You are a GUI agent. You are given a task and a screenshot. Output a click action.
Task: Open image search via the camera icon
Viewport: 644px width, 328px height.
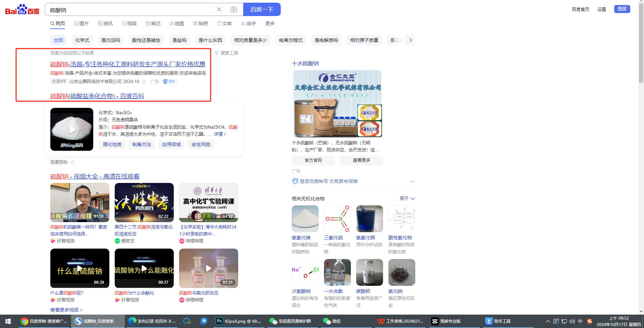(x=234, y=9)
